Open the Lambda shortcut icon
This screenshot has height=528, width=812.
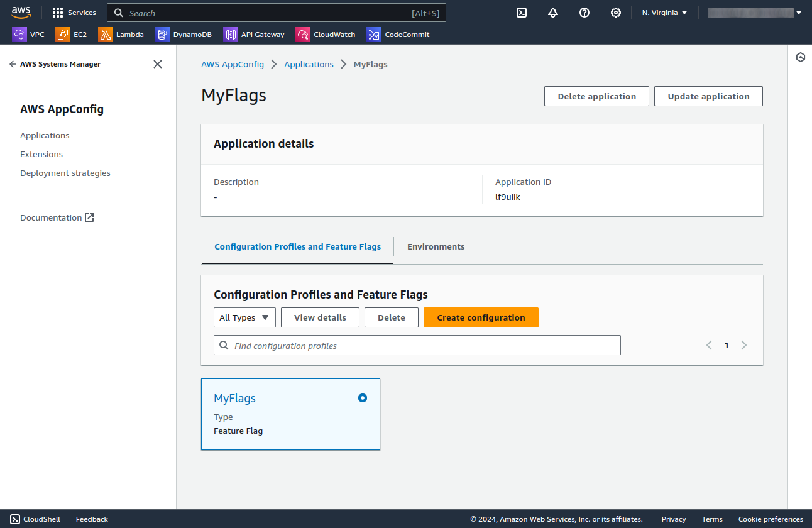click(106, 35)
